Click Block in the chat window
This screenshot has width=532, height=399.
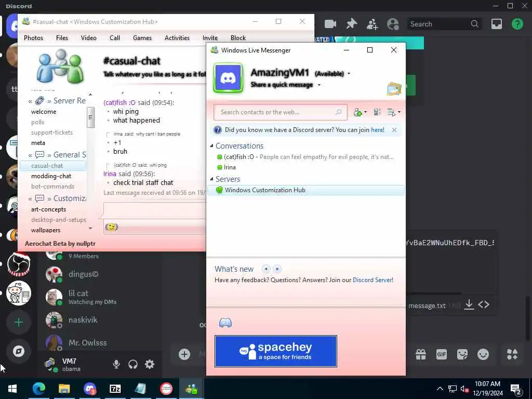(238, 37)
